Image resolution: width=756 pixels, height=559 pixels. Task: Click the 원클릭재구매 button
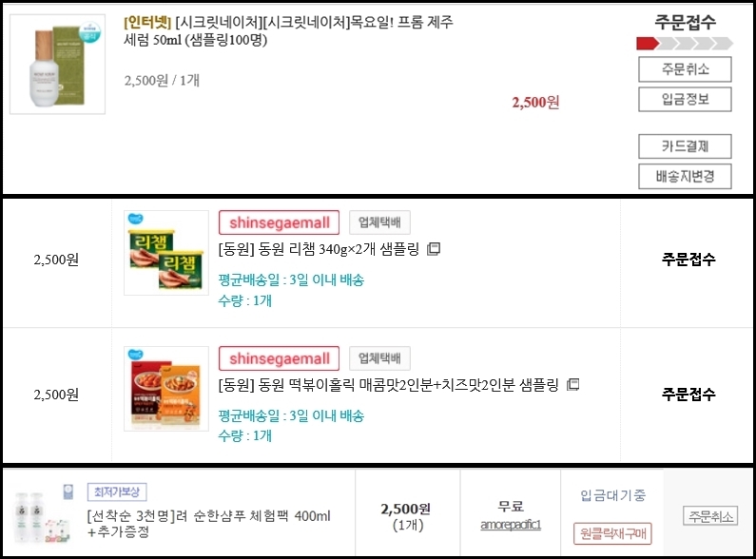pos(612,533)
